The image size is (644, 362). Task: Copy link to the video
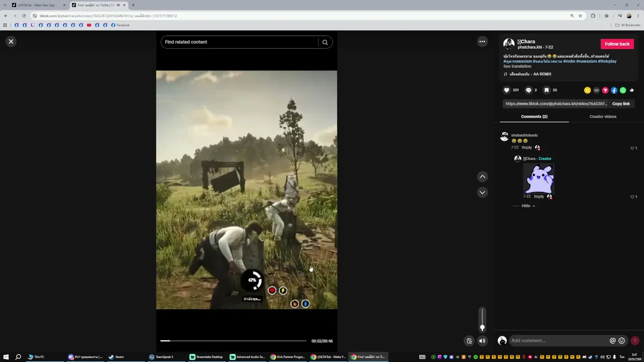(621, 104)
